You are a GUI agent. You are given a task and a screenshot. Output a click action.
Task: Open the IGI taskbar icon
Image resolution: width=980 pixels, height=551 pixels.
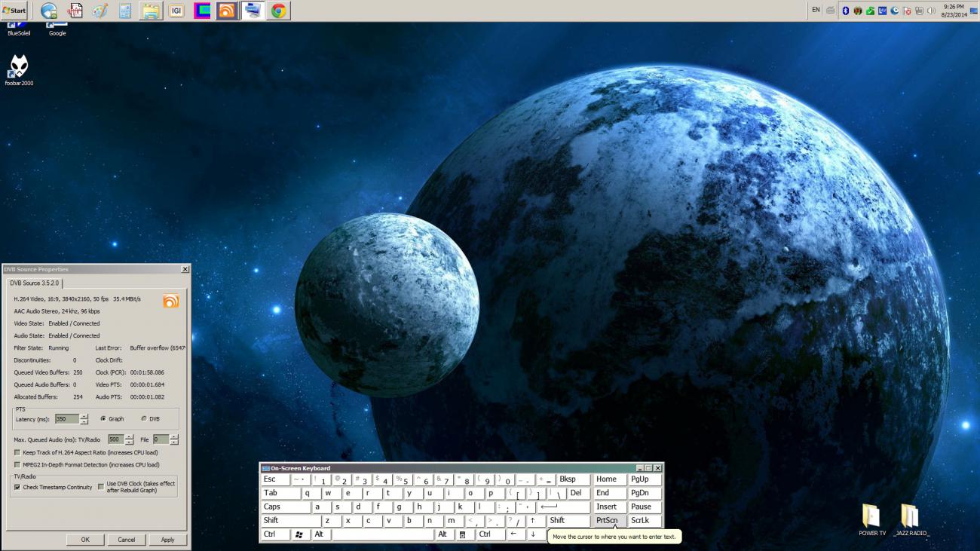176,11
